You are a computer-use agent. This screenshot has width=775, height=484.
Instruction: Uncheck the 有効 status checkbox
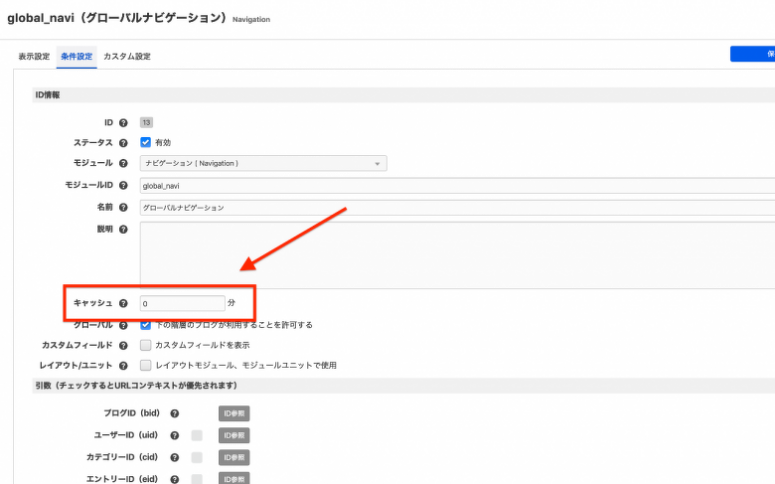[146, 143]
